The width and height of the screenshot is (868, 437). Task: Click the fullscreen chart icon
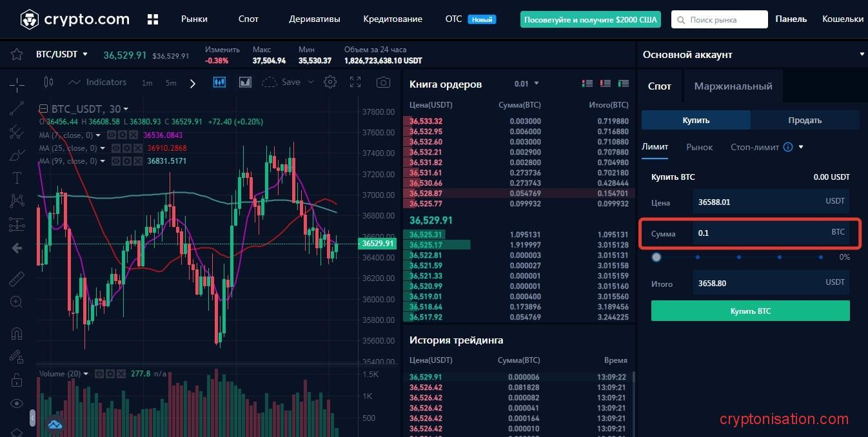click(355, 82)
